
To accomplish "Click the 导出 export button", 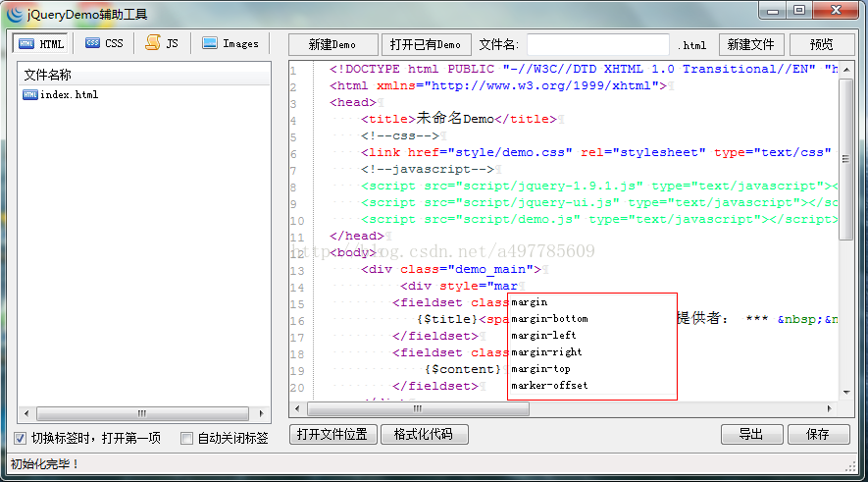I will [751, 434].
